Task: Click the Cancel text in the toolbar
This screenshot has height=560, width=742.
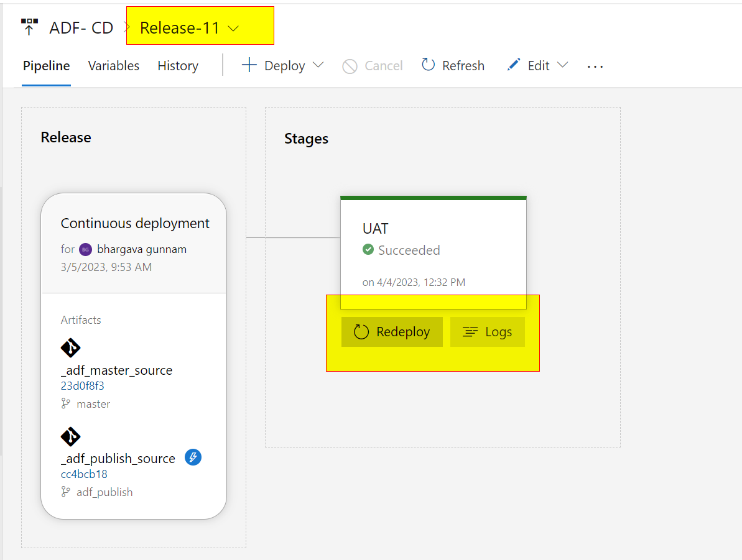Action: [383, 66]
